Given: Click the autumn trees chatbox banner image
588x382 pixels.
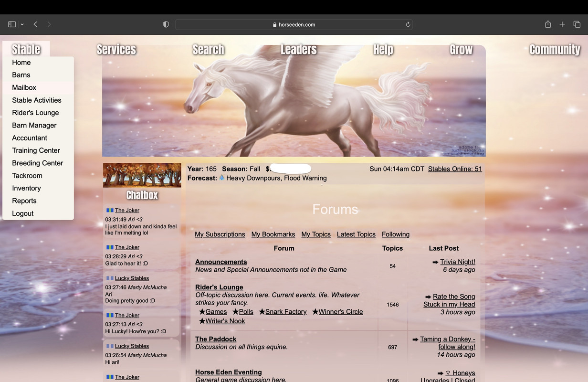Looking at the screenshot, I should [x=142, y=175].
